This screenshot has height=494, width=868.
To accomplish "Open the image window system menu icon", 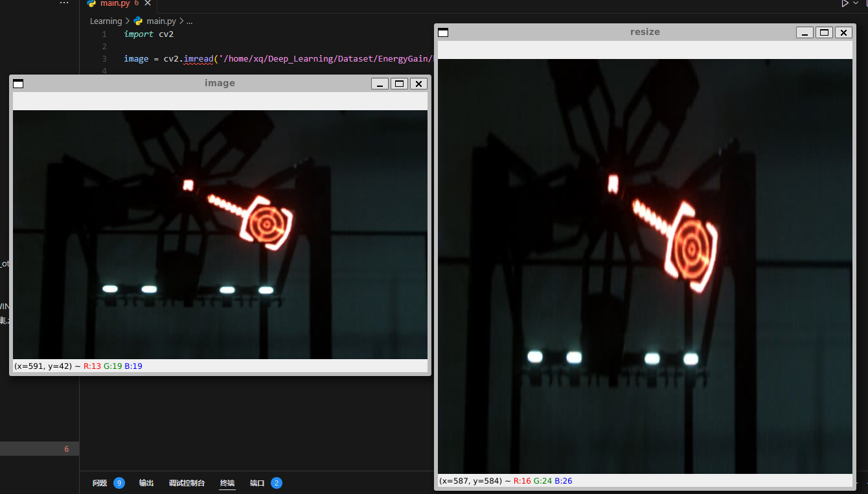I will 18,83.
